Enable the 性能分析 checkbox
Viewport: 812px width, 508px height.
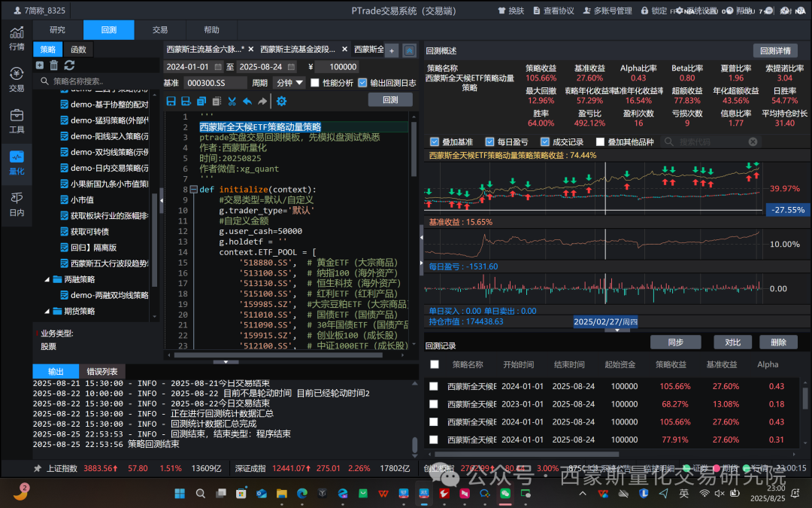click(315, 83)
